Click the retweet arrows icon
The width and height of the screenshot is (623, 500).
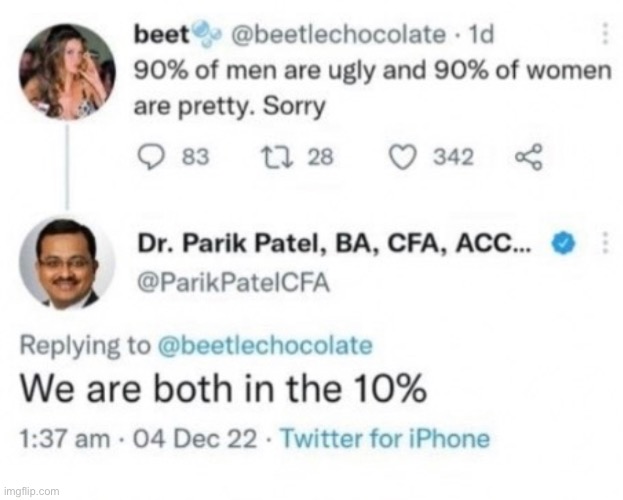277,157
